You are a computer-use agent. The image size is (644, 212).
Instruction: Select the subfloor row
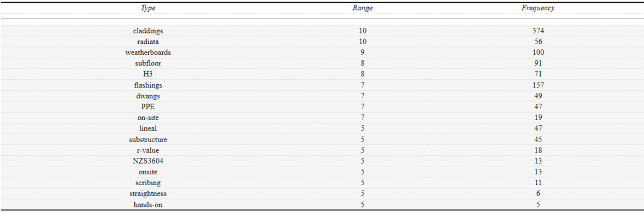point(322,63)
